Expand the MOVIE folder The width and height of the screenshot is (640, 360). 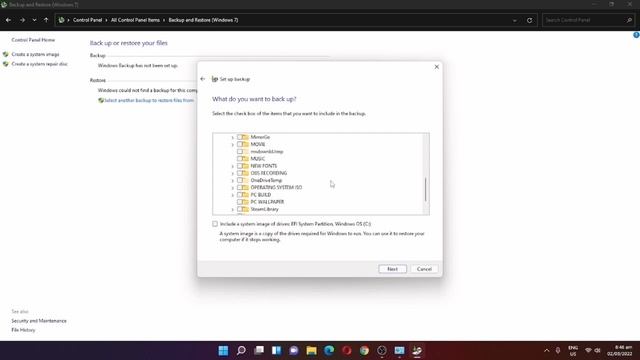click(x=233, y=144)
